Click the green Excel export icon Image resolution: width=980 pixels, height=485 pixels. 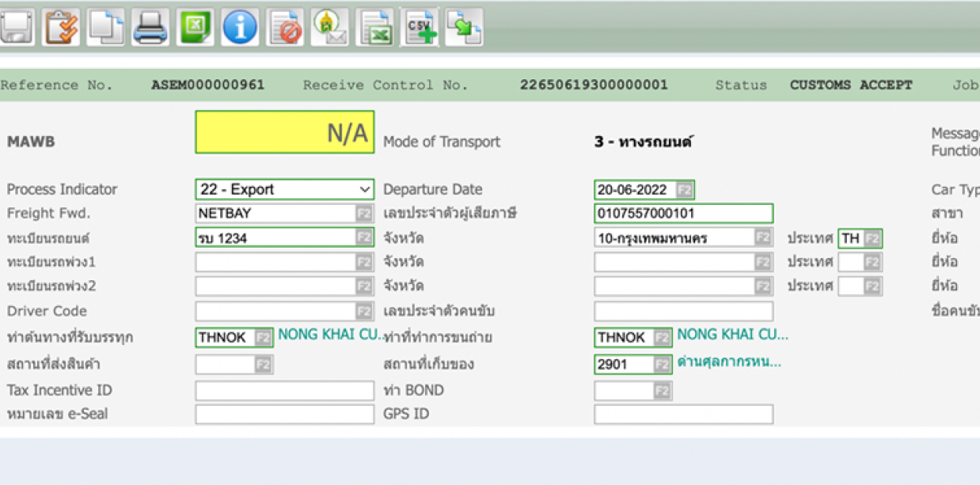click(x=195, y=28)
